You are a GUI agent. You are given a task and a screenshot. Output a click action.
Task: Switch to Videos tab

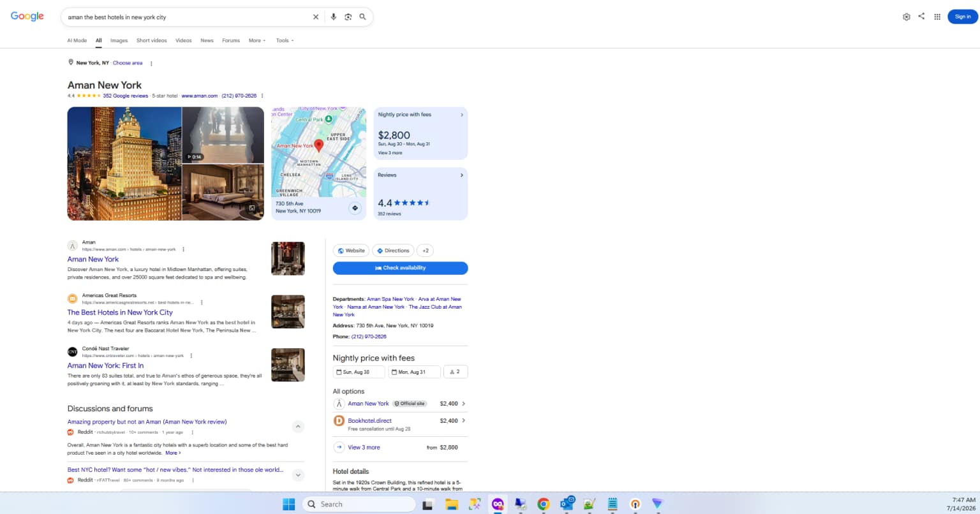pyautogui.click(x=184, y=40)
